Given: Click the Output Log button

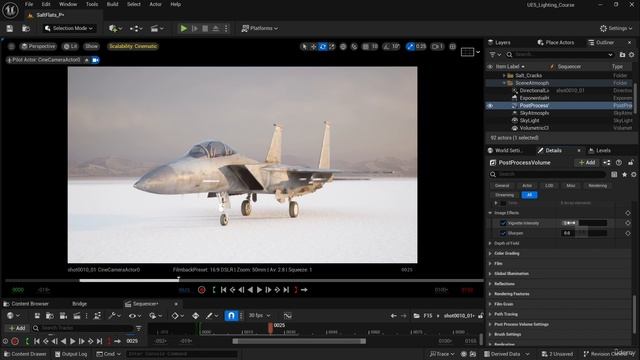Looking at the screenshot, I should click(71, 354).
